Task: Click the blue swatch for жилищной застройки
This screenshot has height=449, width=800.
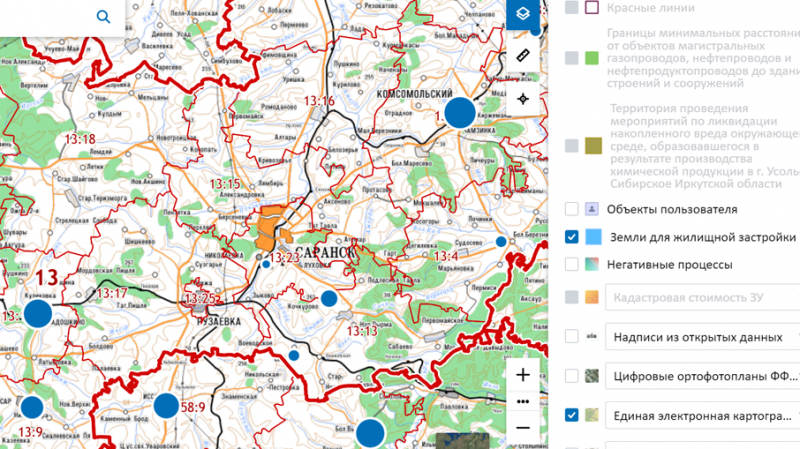Action: (x=593, y=237)
